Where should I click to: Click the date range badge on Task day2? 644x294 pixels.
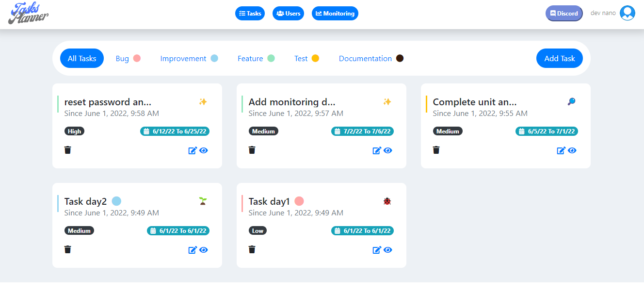(178, 230)
